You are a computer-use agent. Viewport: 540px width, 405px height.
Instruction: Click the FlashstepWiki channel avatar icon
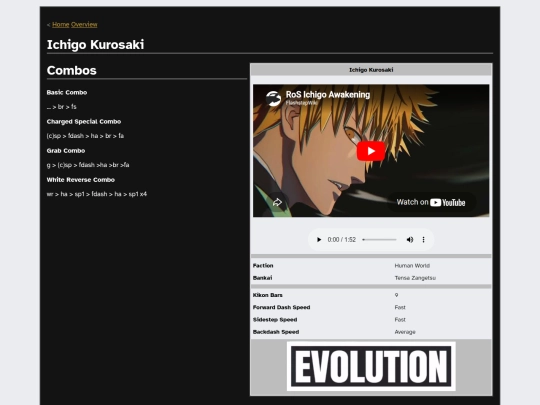[273, 98]
